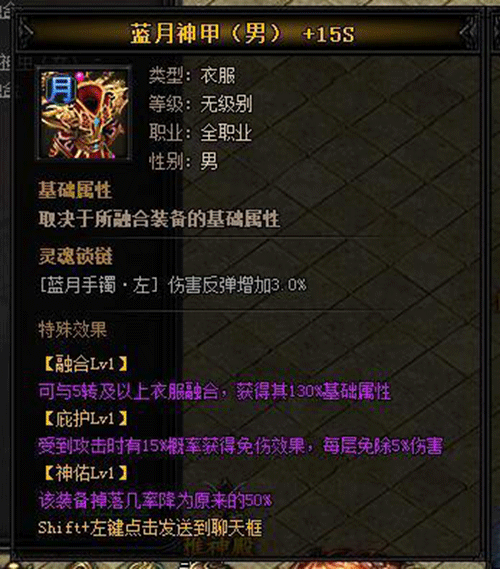500x569 pixels.
Task: Click the 蓝月神甲 armor item icon
Action: click(84, 113)
